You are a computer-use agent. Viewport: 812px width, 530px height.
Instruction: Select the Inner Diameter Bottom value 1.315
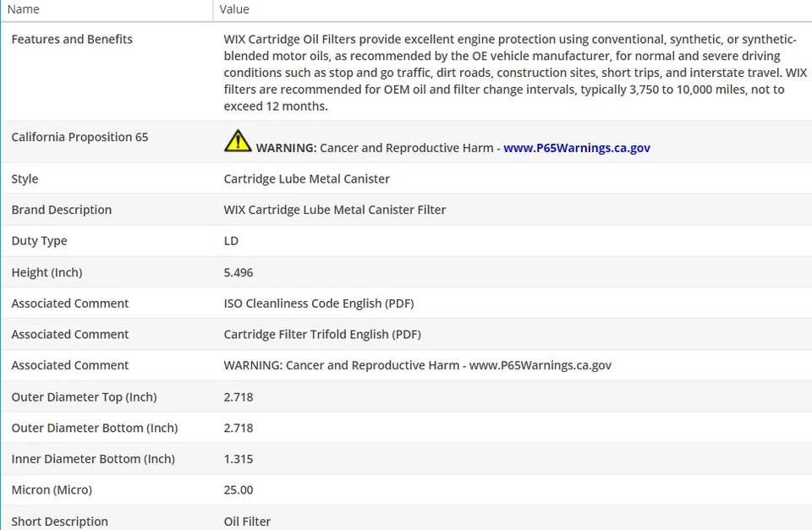[238, 459]
